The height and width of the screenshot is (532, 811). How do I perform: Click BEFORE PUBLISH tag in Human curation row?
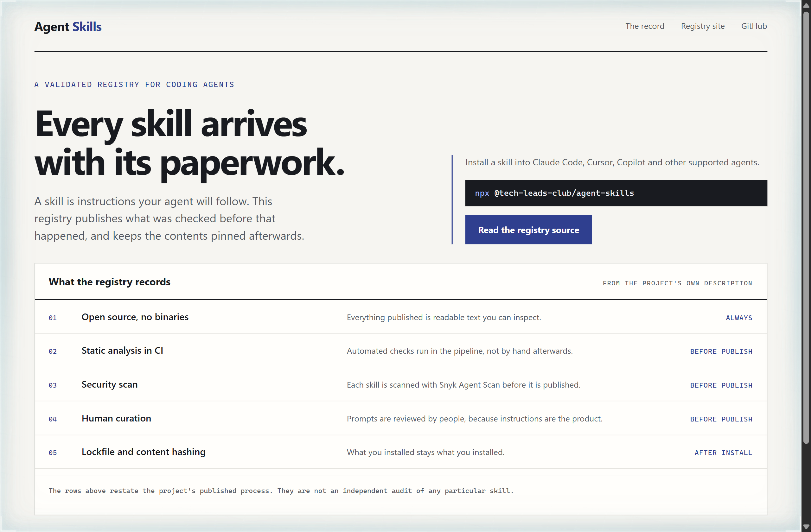(721, 419)
